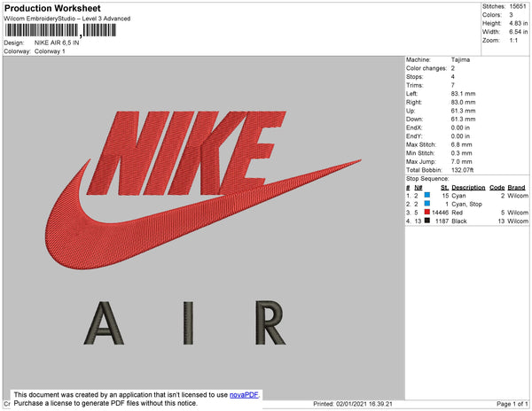Click the Machine value Tajima
The image size is (532, 411).
coord(461,60)
